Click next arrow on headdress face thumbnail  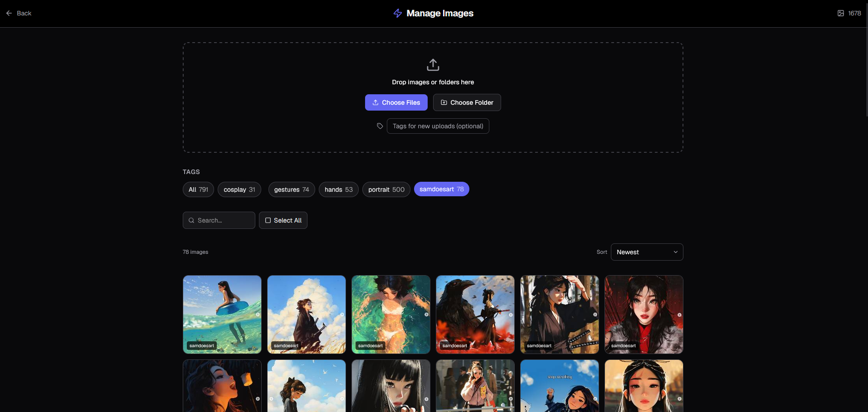click(x=679, y=399)
